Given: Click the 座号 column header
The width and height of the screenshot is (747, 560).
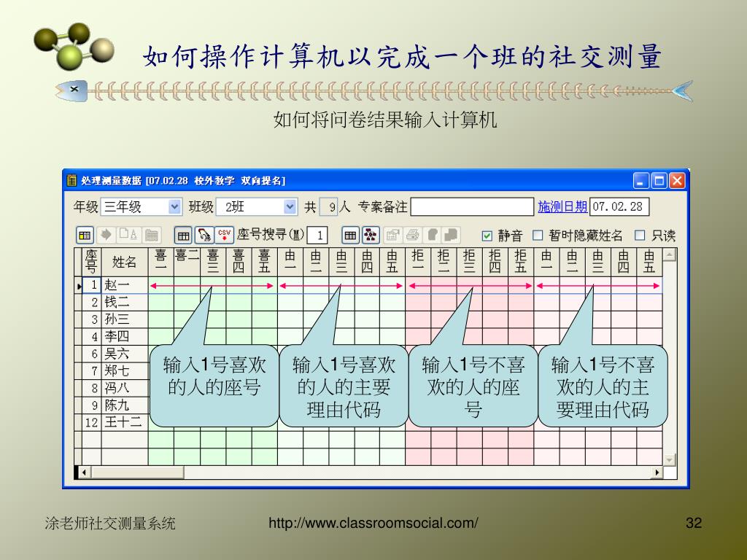Looking at the screenshot, I should pos(91,262).
